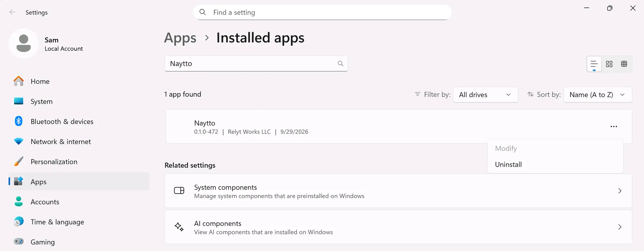The width and height of the screenshot is (644, 251).
Task: Open AI components related setting
Action: click(x=398, y=227)
